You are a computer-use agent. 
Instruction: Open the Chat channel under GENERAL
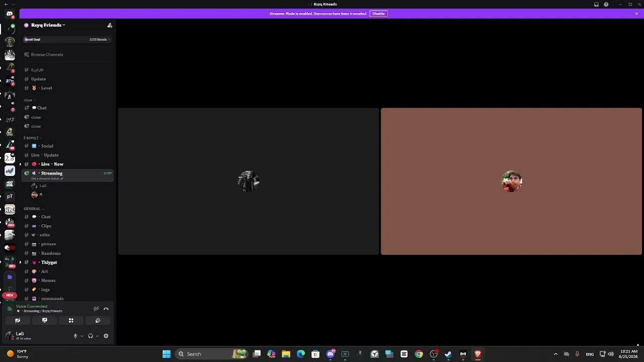coord(67,217)
